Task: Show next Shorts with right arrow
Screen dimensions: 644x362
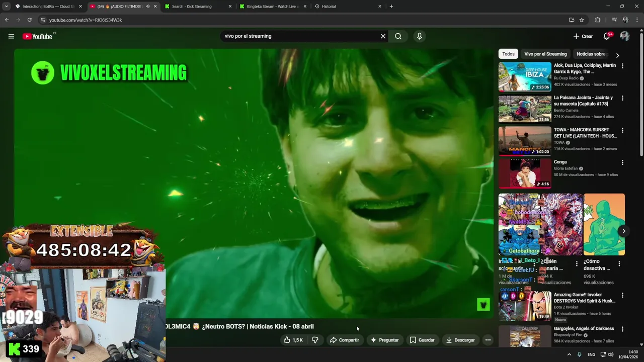Action: [x=623, y=231]
